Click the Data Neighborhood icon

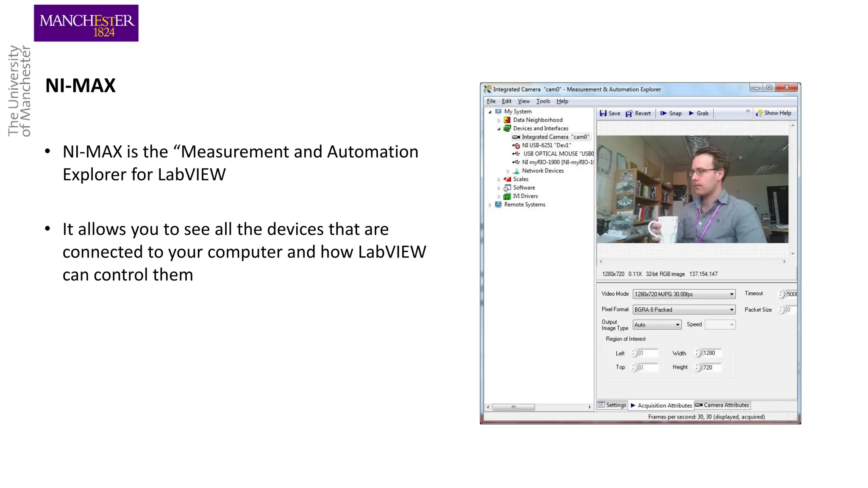507,120
